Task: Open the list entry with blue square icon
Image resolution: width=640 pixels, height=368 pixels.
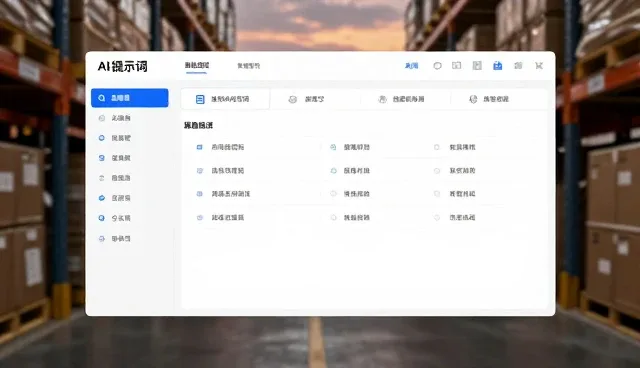Action: coord(220,147)
